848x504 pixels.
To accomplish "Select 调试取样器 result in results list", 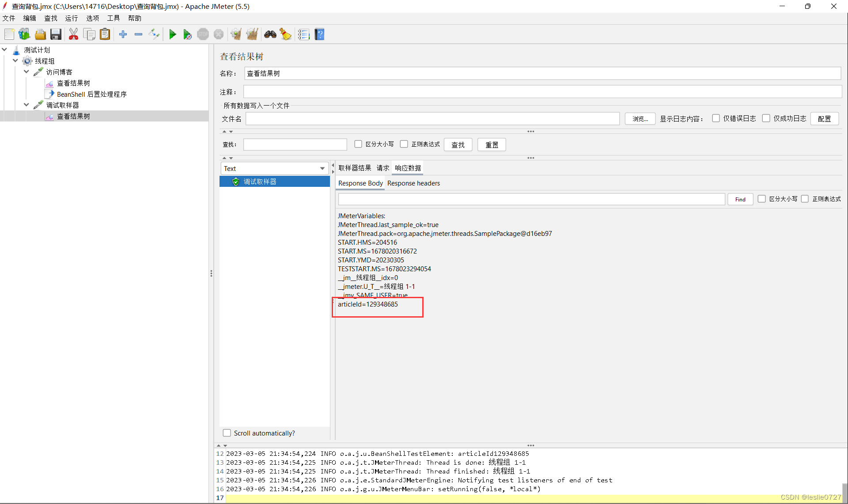I will point(275,182).
